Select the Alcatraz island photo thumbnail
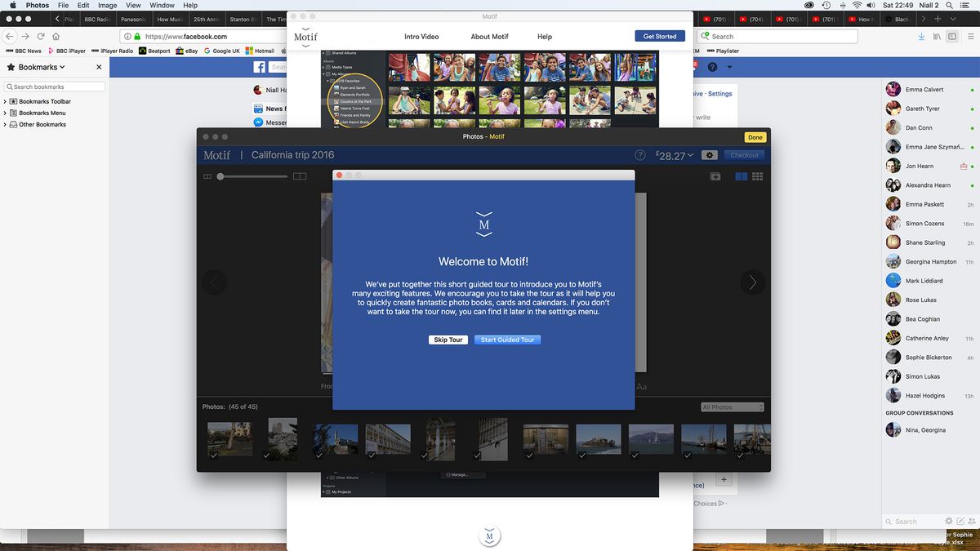 pos(599,439)
